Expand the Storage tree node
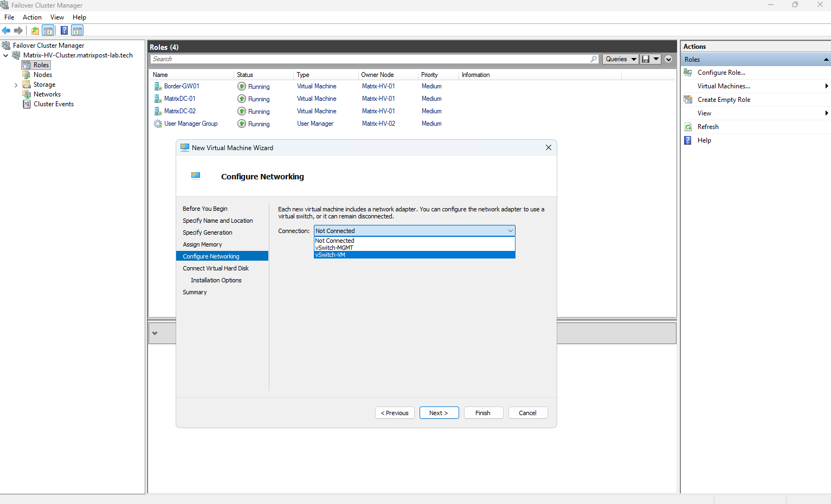831x504 pixels. pos(16,85)
